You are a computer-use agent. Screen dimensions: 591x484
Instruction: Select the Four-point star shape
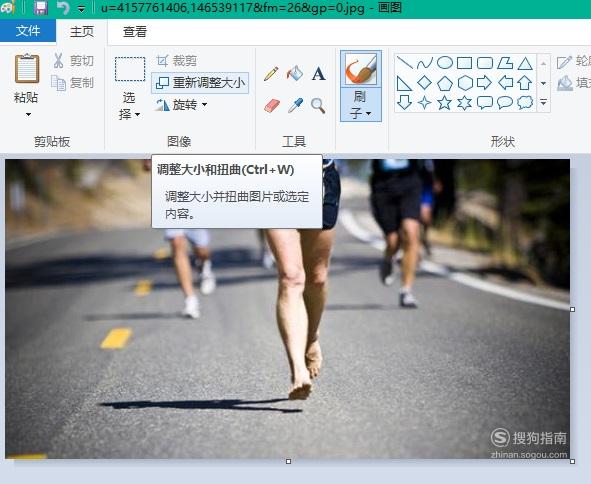(x=424, y=103)
